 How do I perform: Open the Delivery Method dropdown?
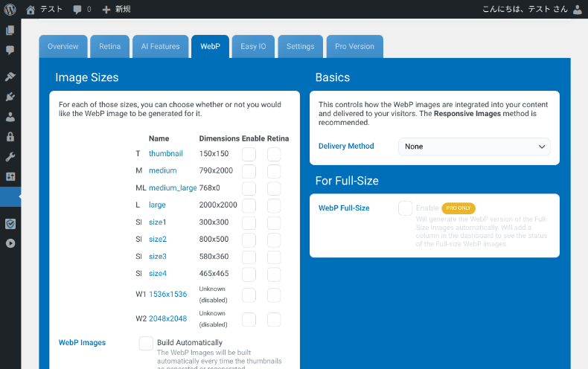point(474,147)
